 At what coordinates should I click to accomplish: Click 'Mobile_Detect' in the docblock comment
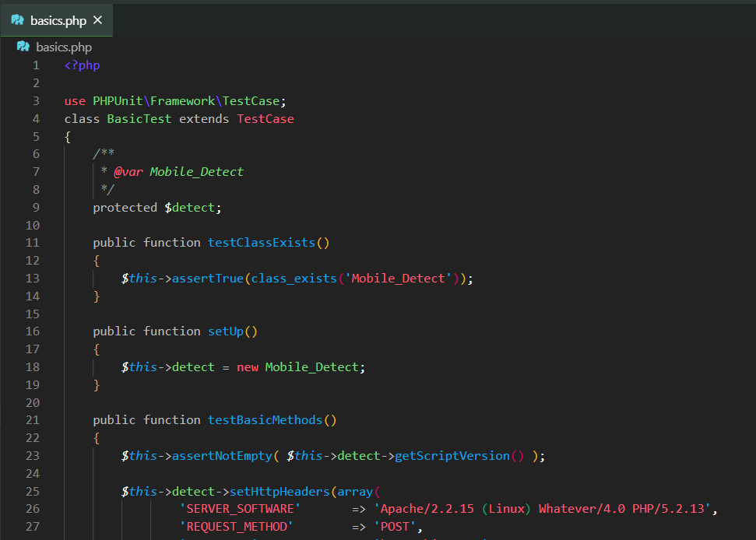(197, 171)
